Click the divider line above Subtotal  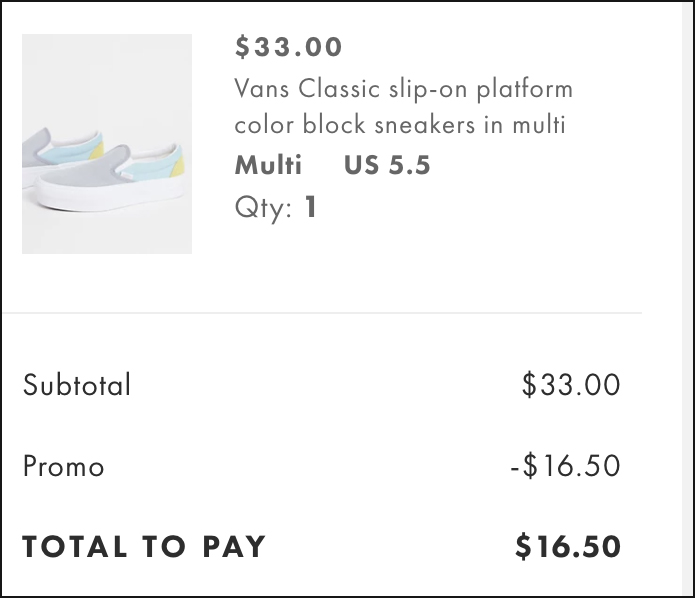point(320,313)
